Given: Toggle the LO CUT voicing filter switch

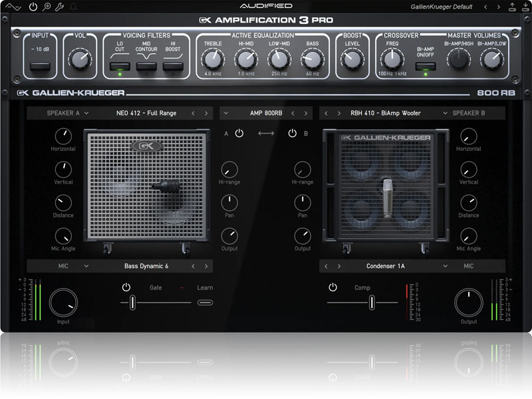Looking at the screenshot, I should (120, 66).
